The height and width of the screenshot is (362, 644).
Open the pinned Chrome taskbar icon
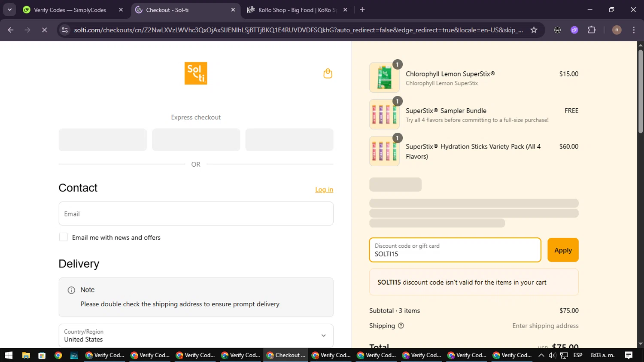58,355
